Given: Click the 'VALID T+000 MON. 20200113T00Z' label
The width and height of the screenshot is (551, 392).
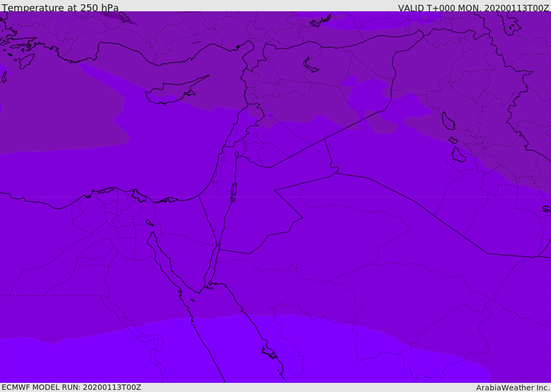Looking at the screenshot, I should [474, 8].
